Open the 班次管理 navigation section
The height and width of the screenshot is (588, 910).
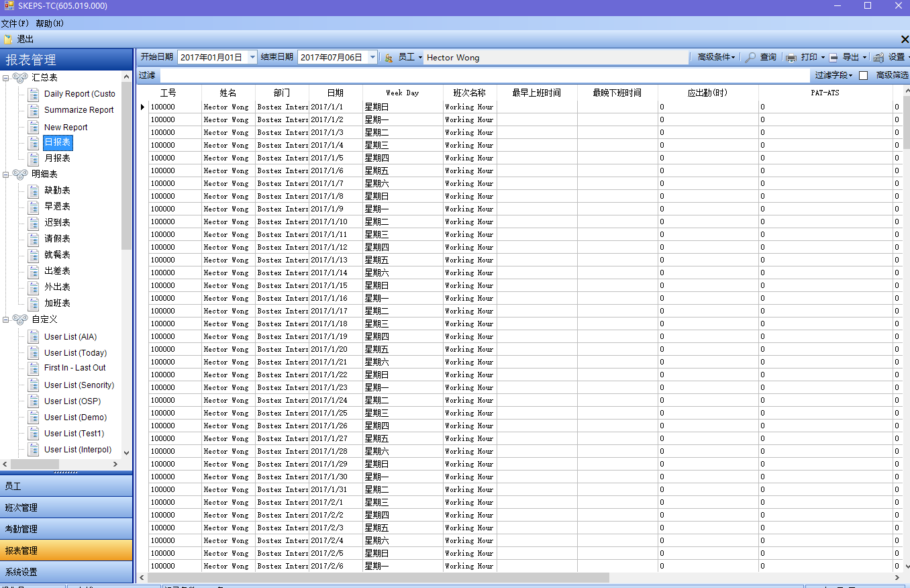pos(66,507)
